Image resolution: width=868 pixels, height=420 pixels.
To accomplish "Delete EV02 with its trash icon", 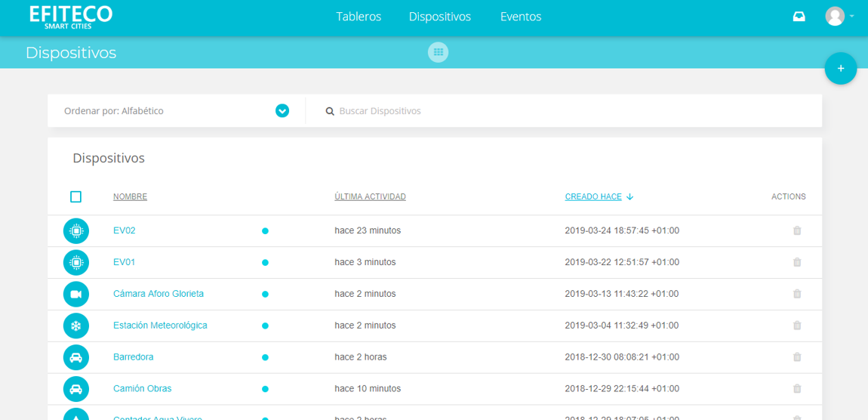I will pyautogui.click(x=797, y=230).
